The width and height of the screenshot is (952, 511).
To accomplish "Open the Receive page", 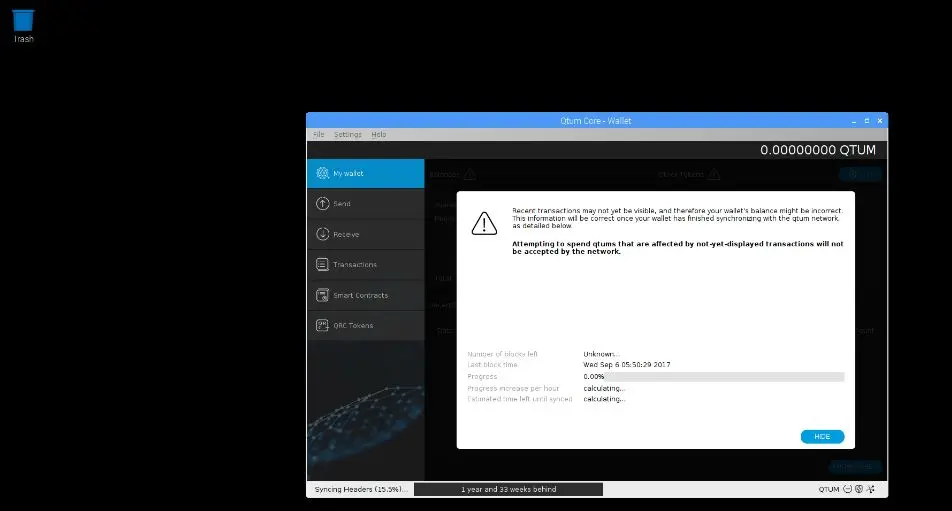I will tap(366, 234).
